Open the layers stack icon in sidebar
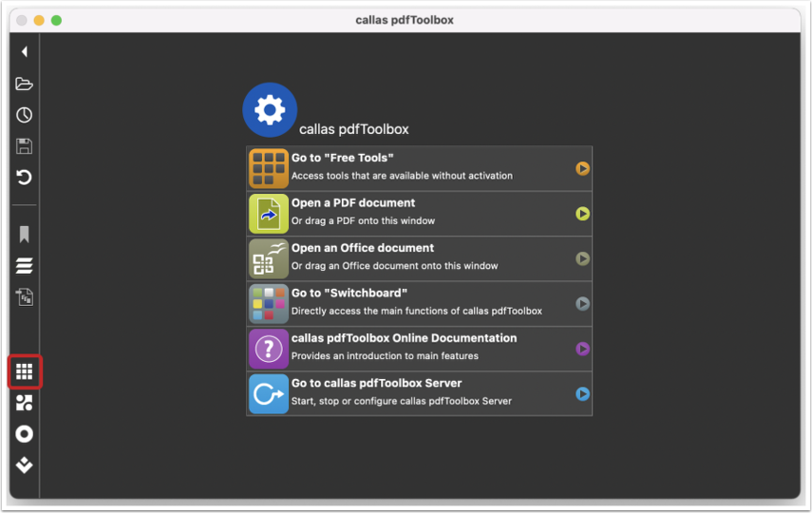 [x=25, y=266]
